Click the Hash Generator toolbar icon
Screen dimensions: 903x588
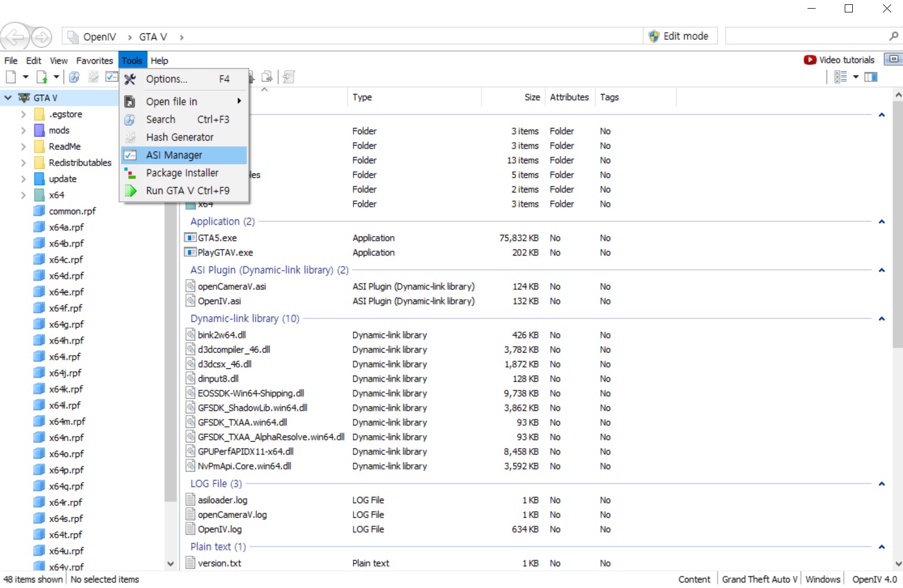[93, 77]
